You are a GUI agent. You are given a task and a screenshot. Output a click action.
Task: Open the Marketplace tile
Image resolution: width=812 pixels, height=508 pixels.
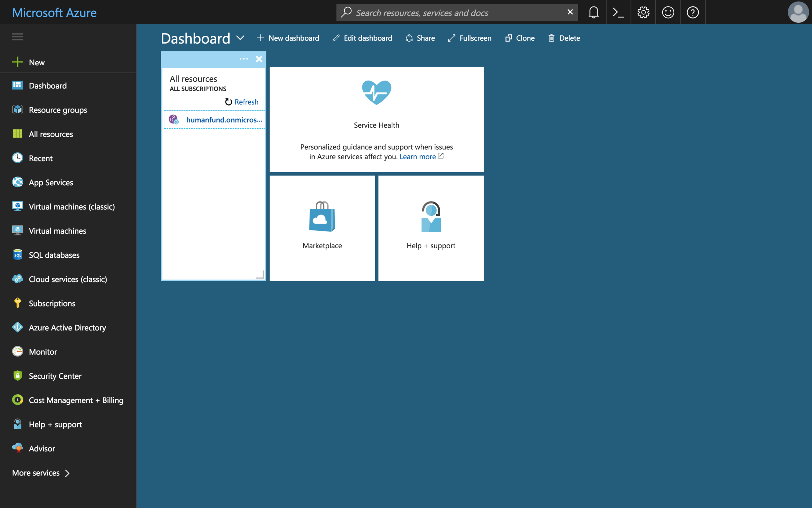coord(322,228)
